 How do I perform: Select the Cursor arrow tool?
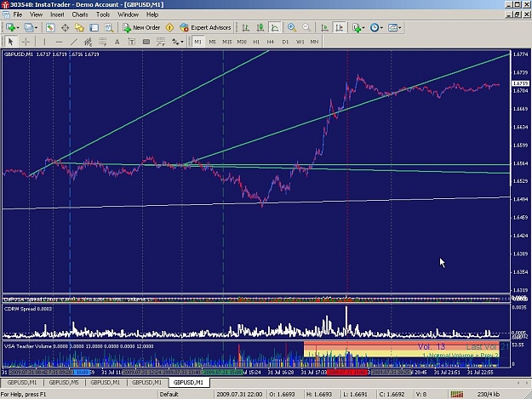click(x=10, y=42)
